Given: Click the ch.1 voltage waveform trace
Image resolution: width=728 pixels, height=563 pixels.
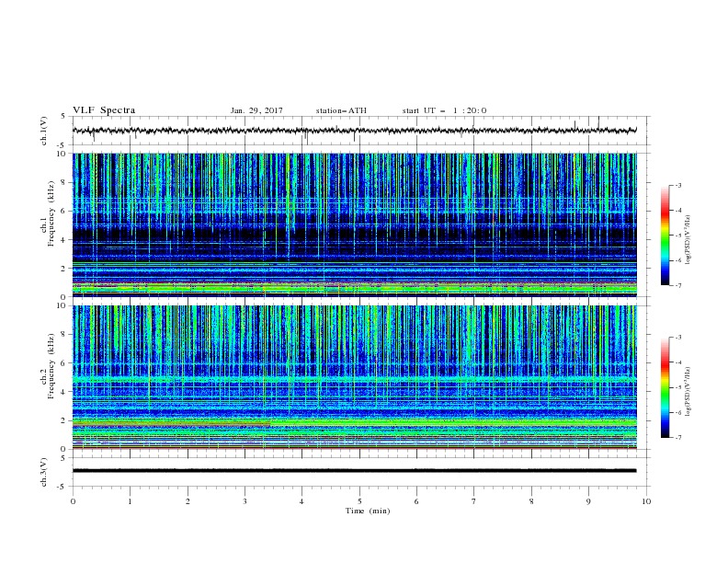Looking at the screenshot, I should (354, 131).
